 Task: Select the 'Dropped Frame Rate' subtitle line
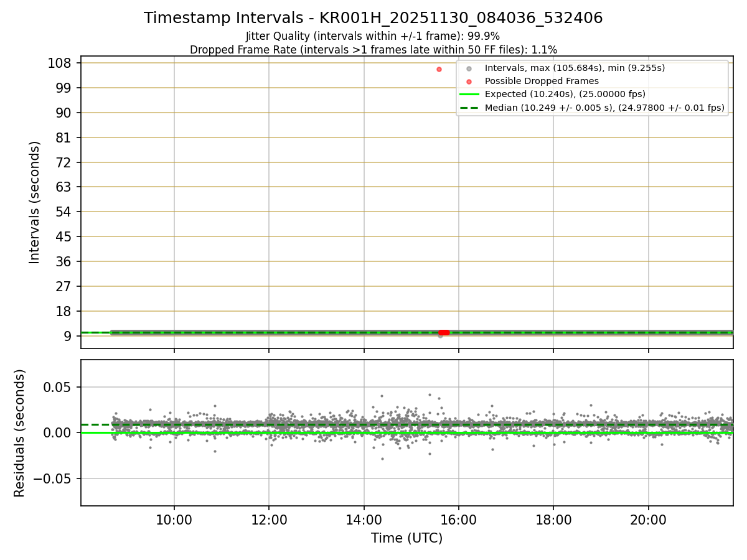[373, 50]
